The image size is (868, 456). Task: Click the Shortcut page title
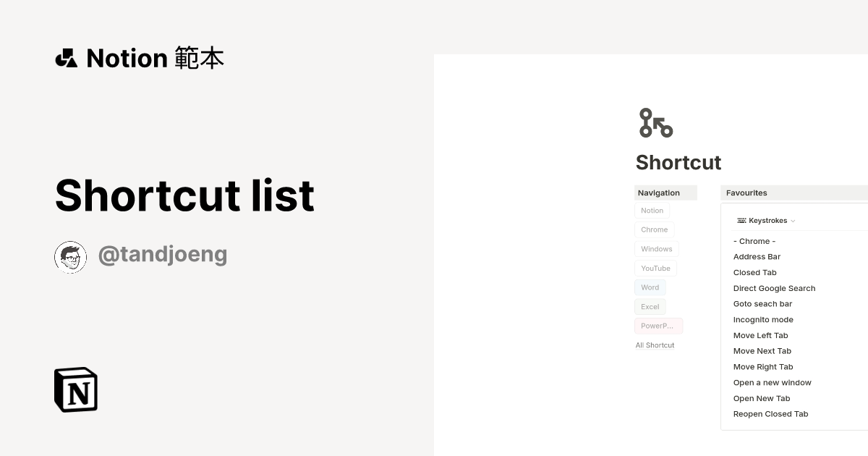[678, 162]
